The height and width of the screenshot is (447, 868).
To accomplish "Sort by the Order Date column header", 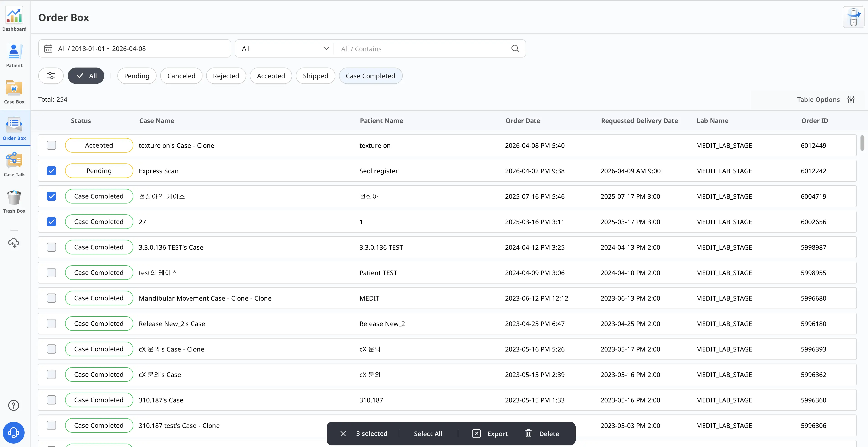I will point(523,121).
